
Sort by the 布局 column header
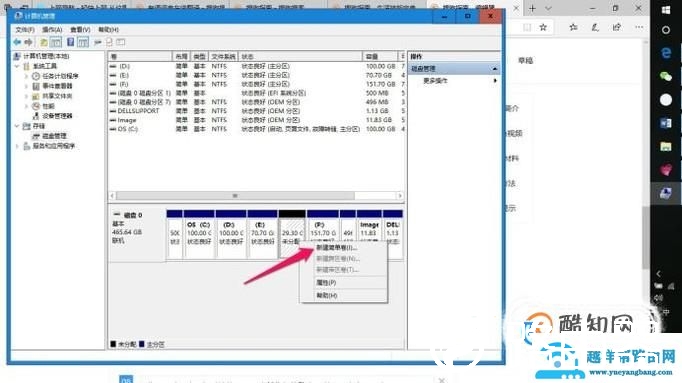[x=181, y=57]
